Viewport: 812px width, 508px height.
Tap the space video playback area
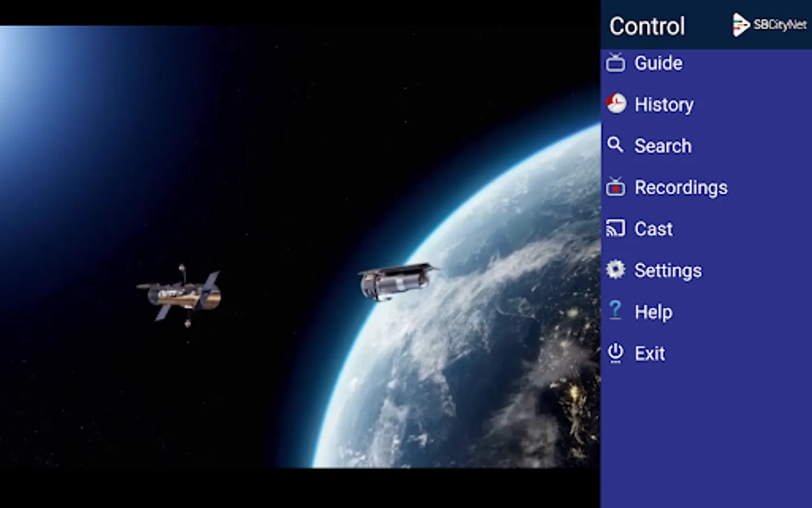click(300, 247)
